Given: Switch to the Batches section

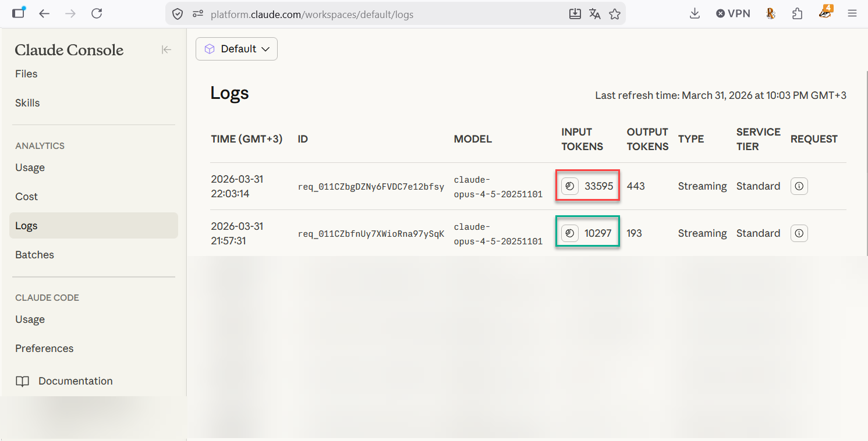Looking at the screenshot, I should (34, 254).
